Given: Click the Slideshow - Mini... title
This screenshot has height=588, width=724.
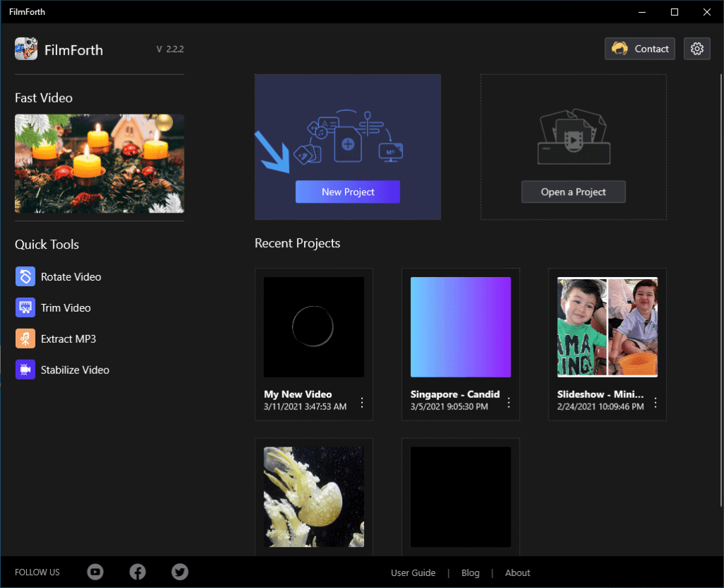Looking at the screenshot, I should coord(600,394).
